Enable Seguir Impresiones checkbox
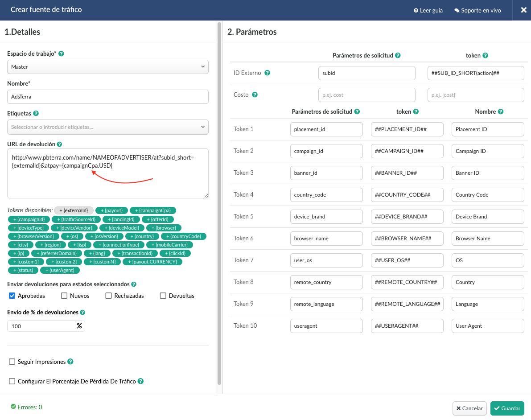The height and width of the screenshot is (420, 531). pos(12,362)
